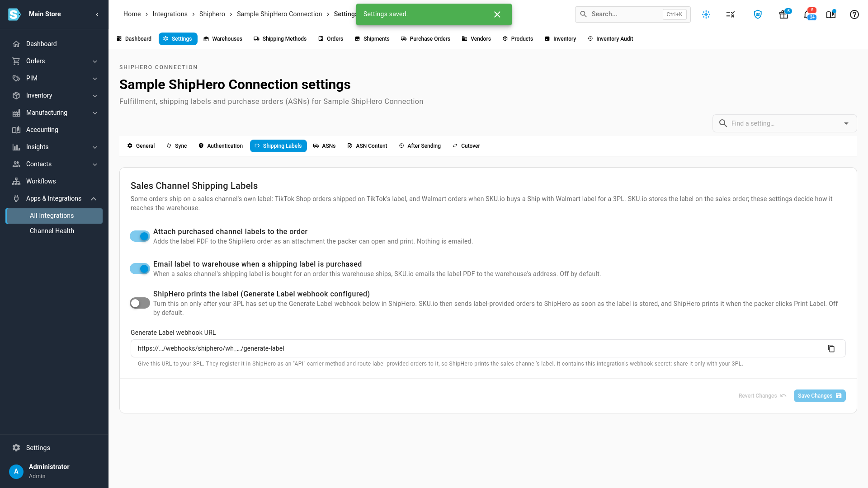
Task: Open the notifications bell icon
Action: 807,14
